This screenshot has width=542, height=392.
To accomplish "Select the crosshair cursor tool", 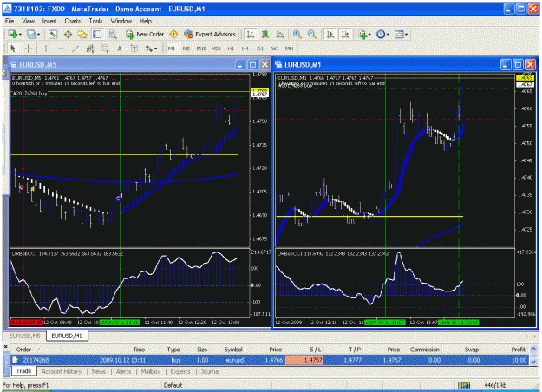I will [x=29, y=49].
